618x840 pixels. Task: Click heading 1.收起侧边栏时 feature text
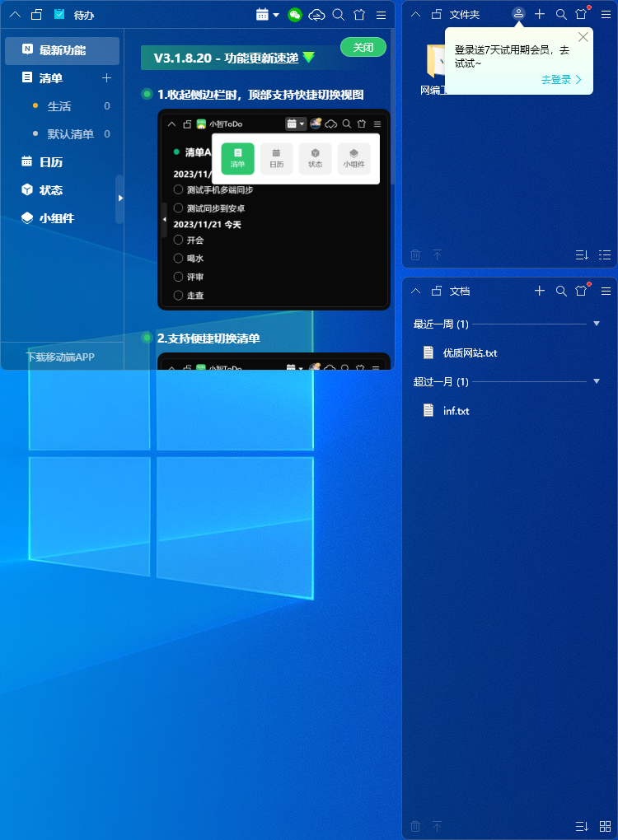tap(260, 95)
